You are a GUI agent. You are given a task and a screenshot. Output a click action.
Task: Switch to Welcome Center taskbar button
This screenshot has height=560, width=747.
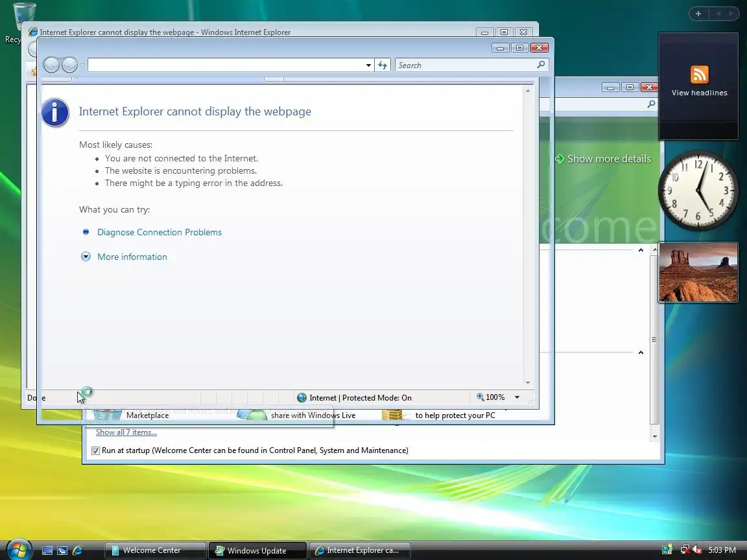point(156,550)
